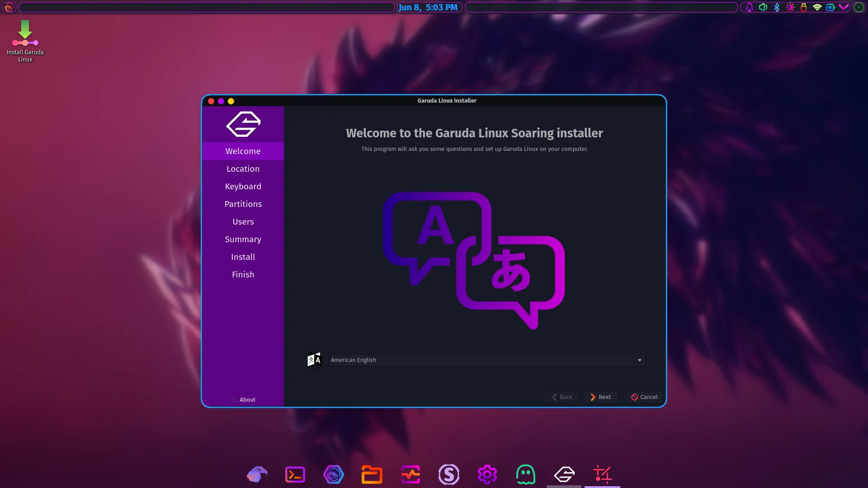The height and width of the screenshot is (488, 868).
Task: Select the Summary step in sidebar
Action: click(x=243, y=239)
